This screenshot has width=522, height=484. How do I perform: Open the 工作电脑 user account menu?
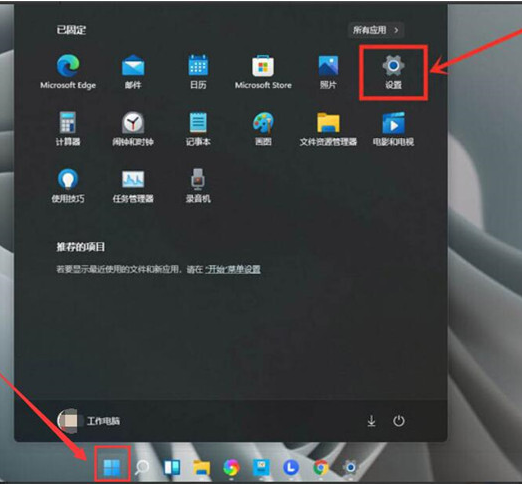(89, 421)
